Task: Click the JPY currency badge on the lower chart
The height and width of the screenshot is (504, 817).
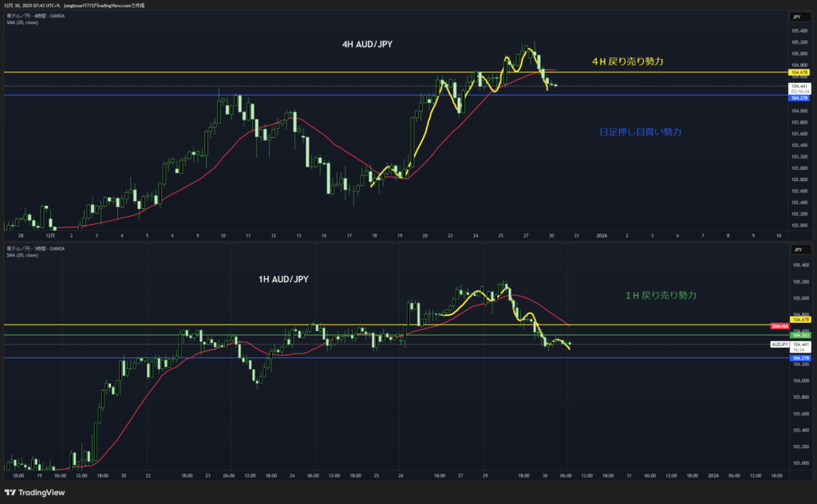Action: [x=796, y=250]
